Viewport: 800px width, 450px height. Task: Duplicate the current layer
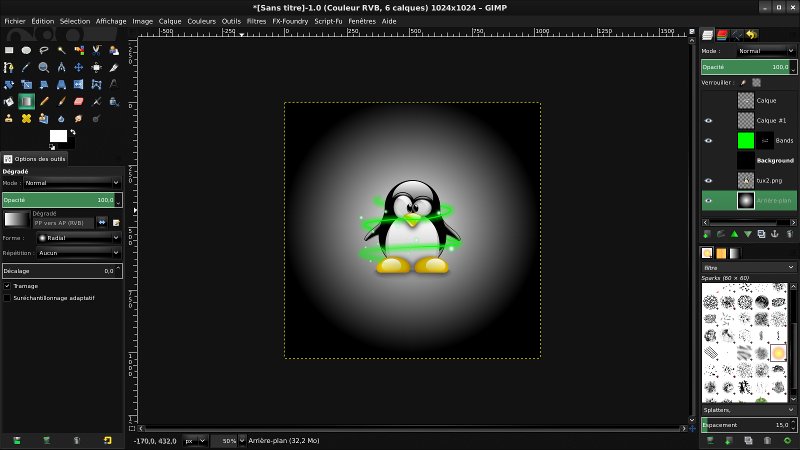tap(761, 234)
